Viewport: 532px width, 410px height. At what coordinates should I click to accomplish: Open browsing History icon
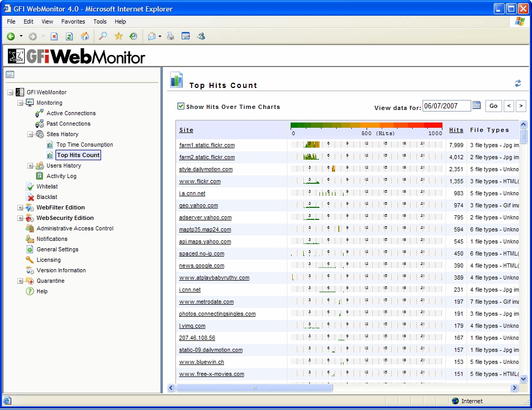coord(134,36)
